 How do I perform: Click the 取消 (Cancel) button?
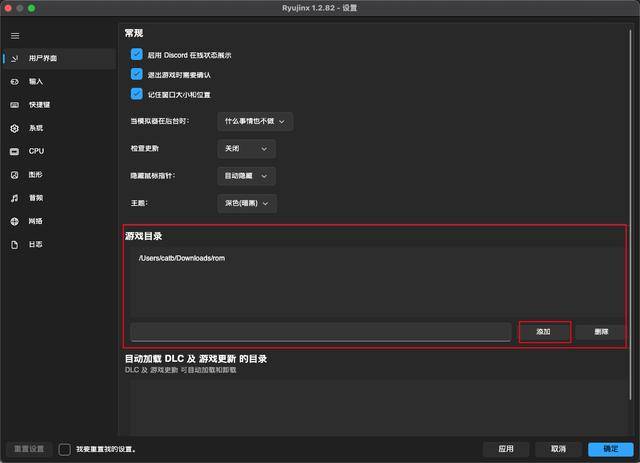click(x=558, y=449)
